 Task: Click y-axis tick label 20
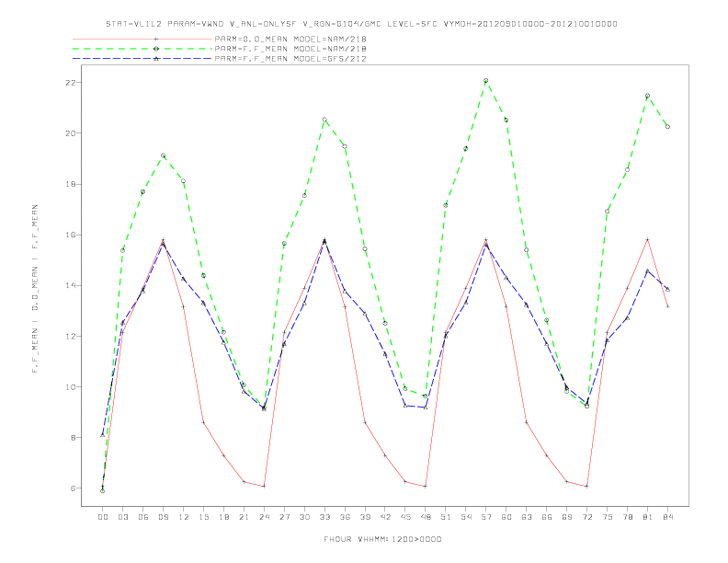tap(71, 133)
